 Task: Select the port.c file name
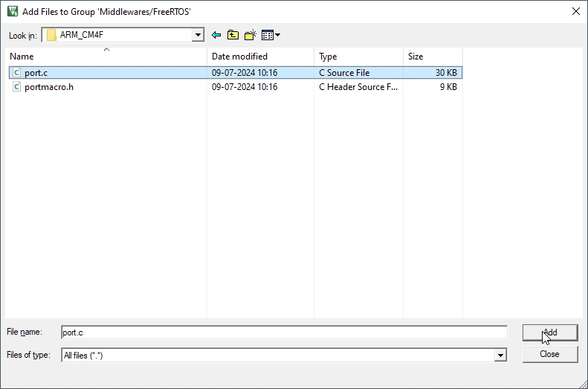coord(36,73)
